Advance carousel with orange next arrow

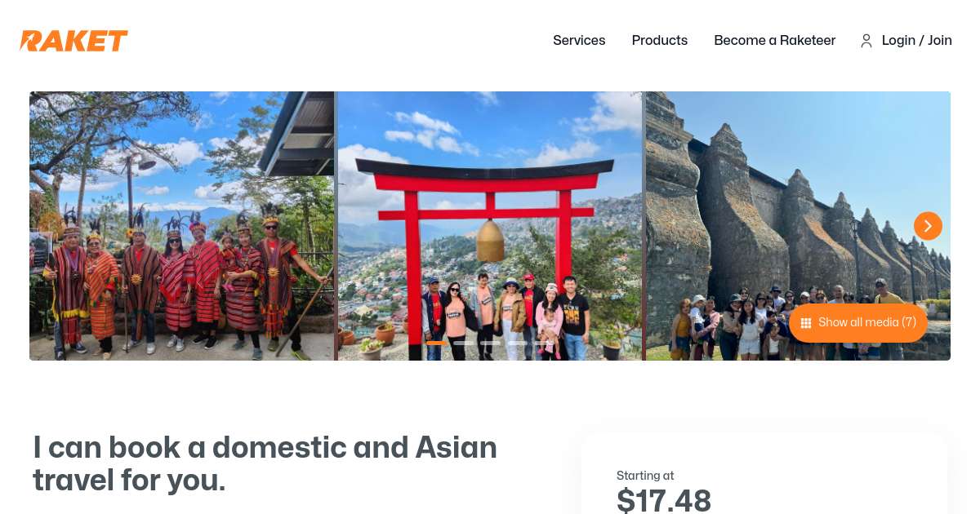click(928, 226)
